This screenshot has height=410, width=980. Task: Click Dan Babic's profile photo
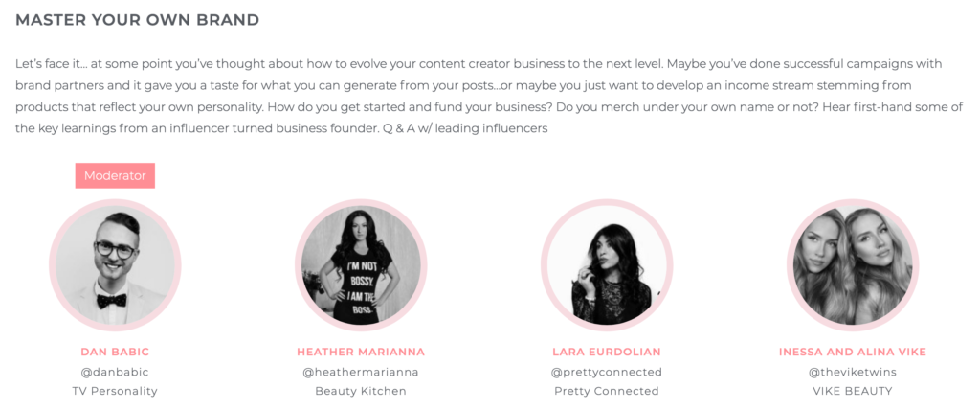tap(115, 264)
